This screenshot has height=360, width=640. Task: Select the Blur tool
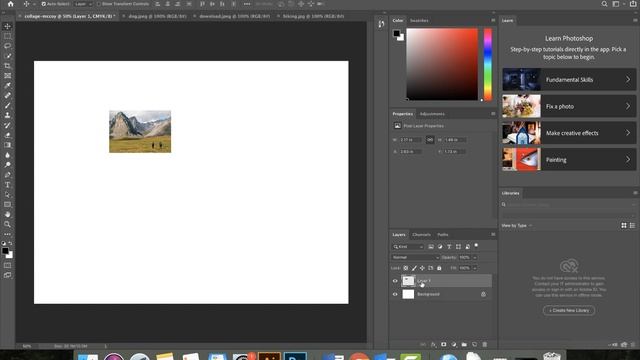[x=7, y=155]
